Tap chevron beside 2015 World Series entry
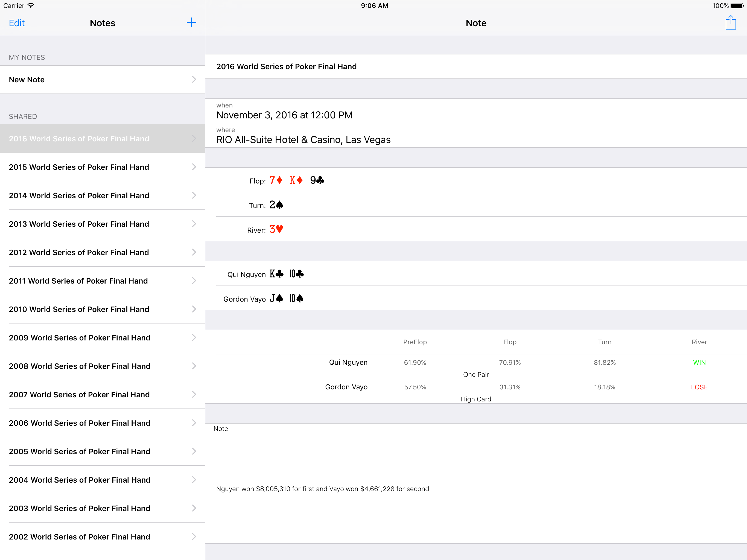 [x=194, y=167]
